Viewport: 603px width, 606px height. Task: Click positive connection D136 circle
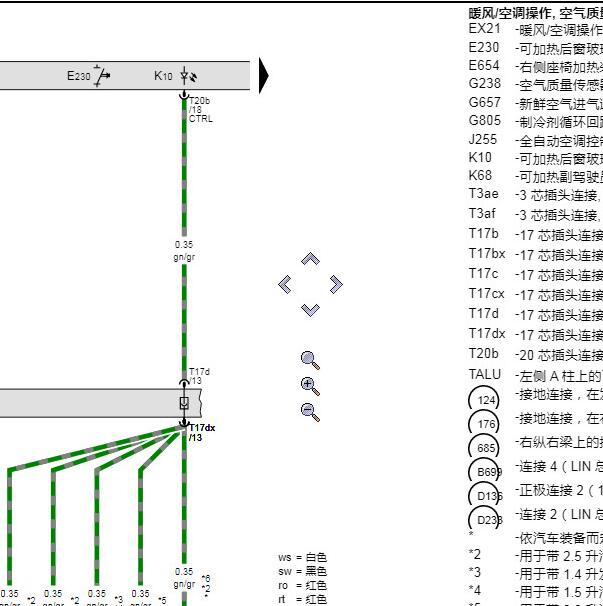click(x=485, y=496)
